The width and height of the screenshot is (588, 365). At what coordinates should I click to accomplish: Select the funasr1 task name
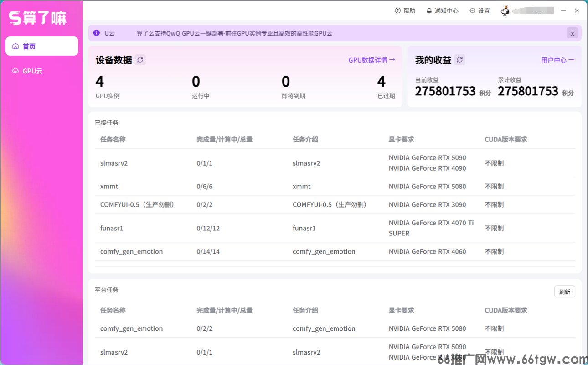(112, 228)
